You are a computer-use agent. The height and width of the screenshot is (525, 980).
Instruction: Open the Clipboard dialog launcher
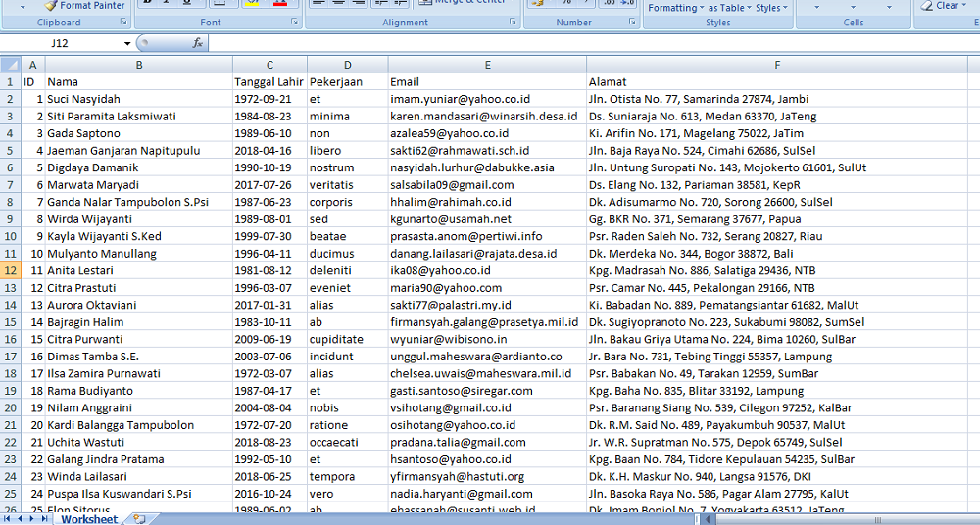click(121, 22)
